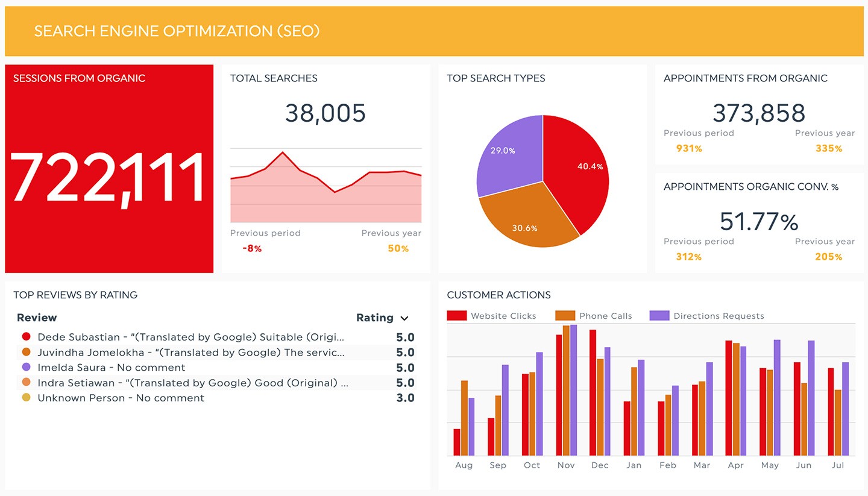Click the red dot beside Dede Subastian review
Image resolution: width=868 pixels, height=496 pixels.
pyautogui.click(x=26, y=337)
